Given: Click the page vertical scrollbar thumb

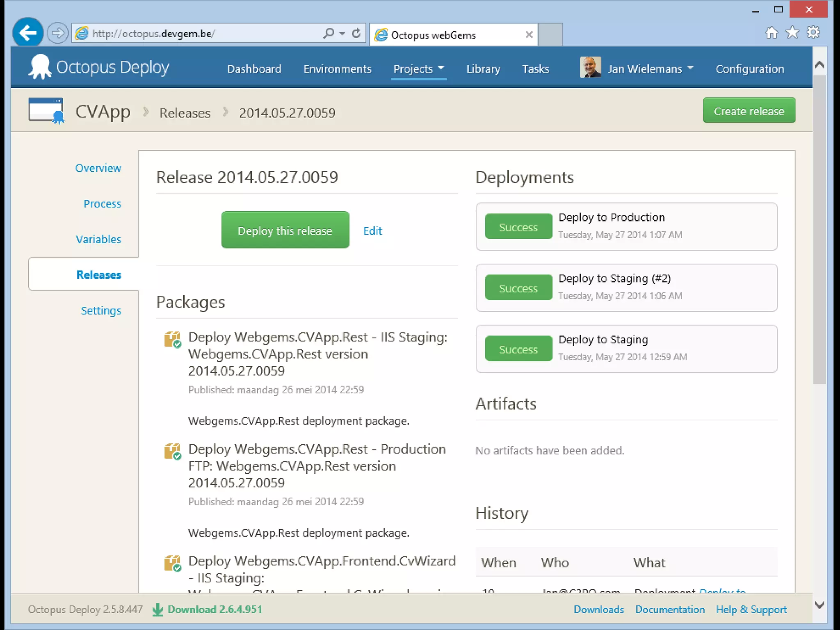Looking at the screenshot, I should click(819, 230).
